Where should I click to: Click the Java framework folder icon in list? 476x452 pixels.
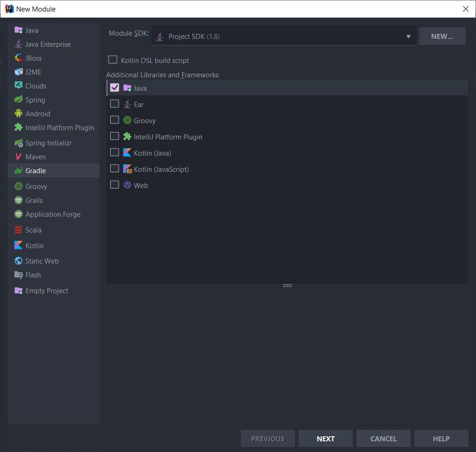[x=127, y=88]
